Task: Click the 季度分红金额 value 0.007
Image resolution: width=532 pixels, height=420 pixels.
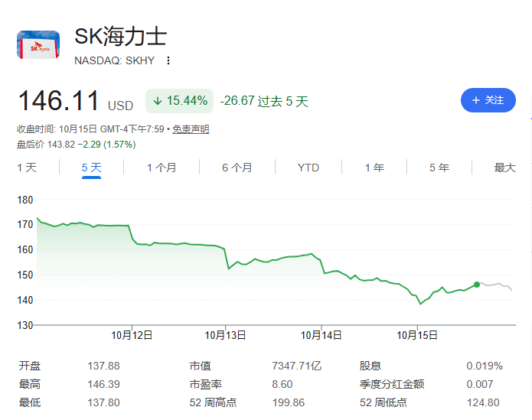Action: point(480,384)
